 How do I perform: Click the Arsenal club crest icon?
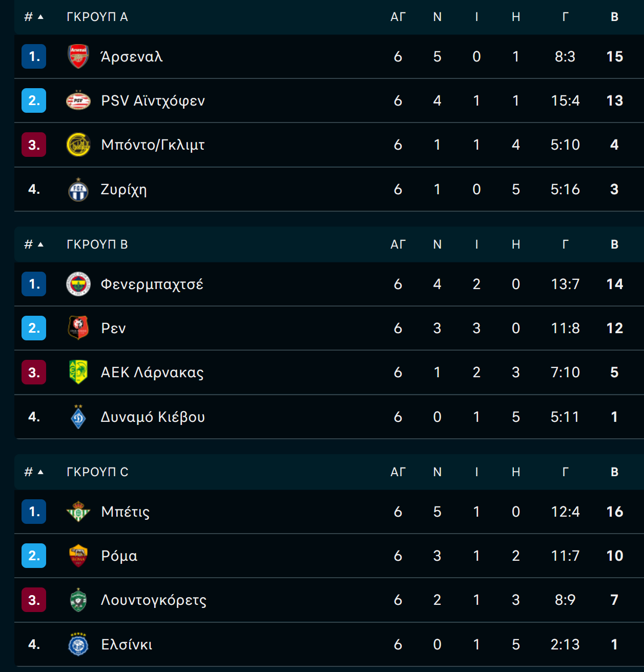pos(78,56)
